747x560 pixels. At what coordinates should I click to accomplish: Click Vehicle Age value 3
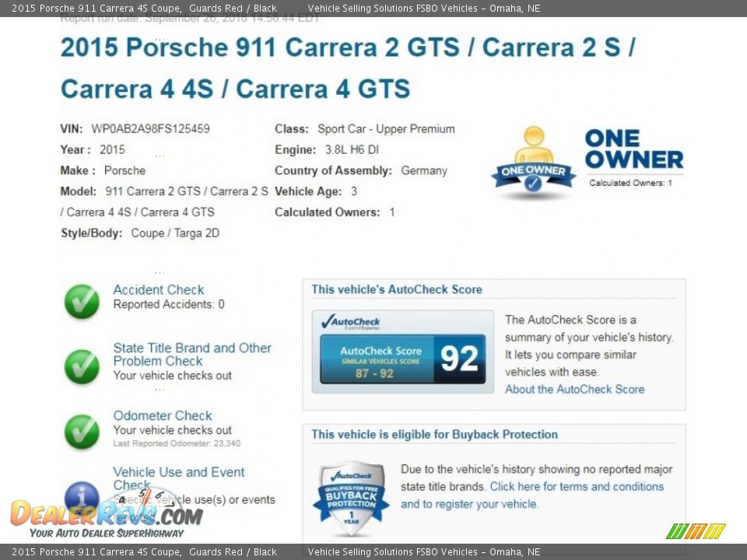(354, 191)
